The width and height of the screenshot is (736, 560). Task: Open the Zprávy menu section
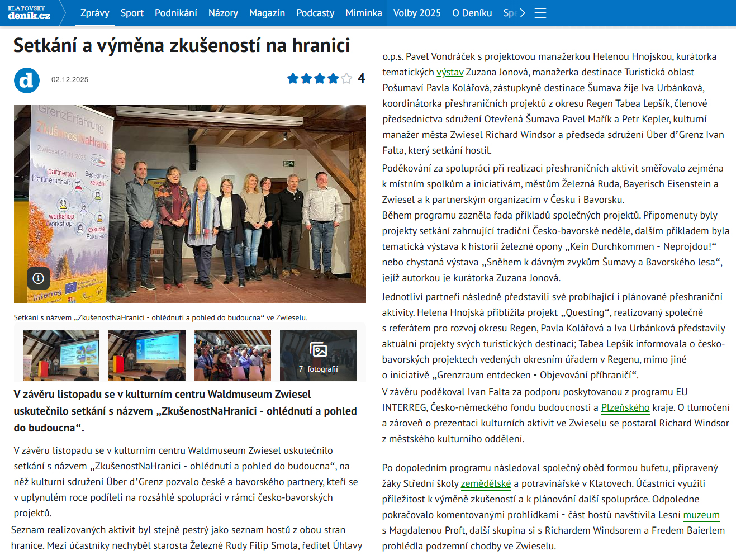tap(94, 13)
